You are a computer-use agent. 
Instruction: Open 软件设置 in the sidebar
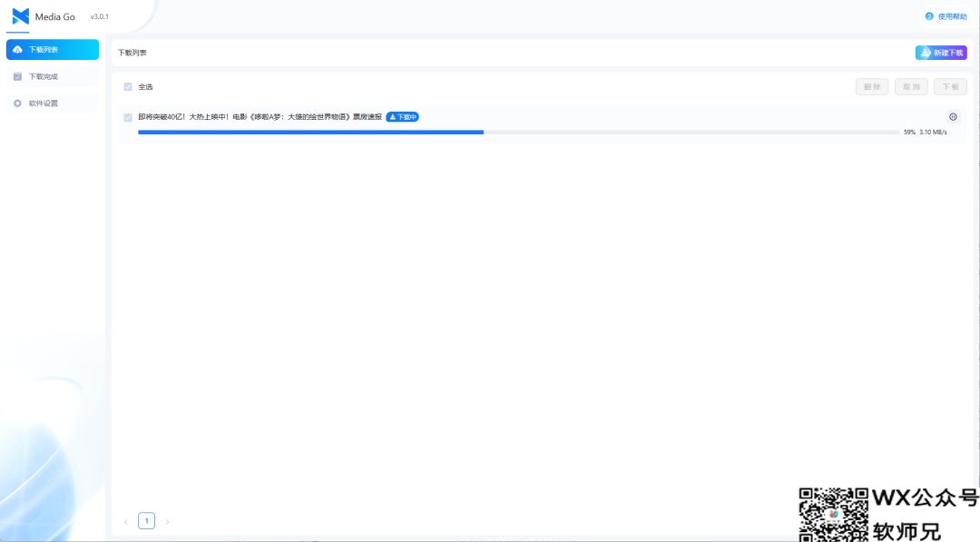(53, 103)
